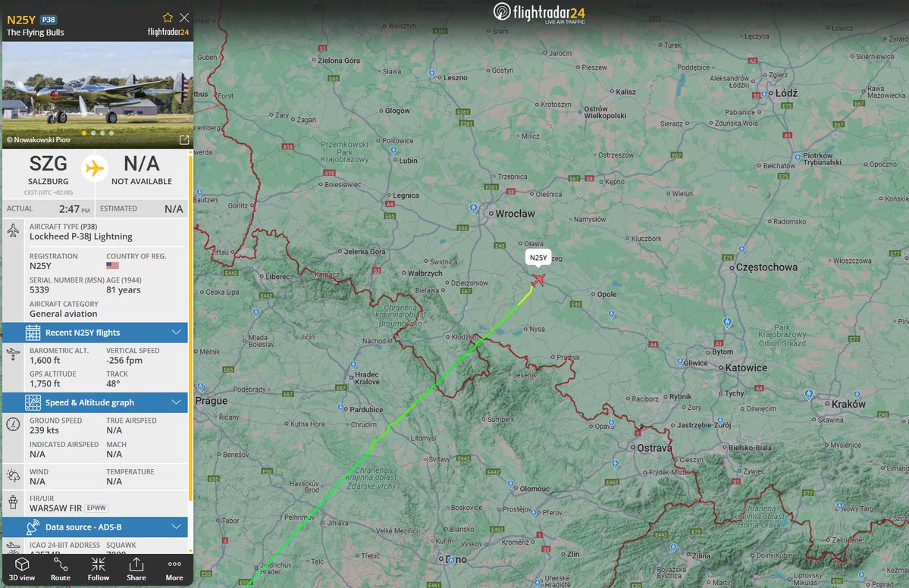Click the altitude aircraft icon

pyautogui.click(x=13, y=354)
